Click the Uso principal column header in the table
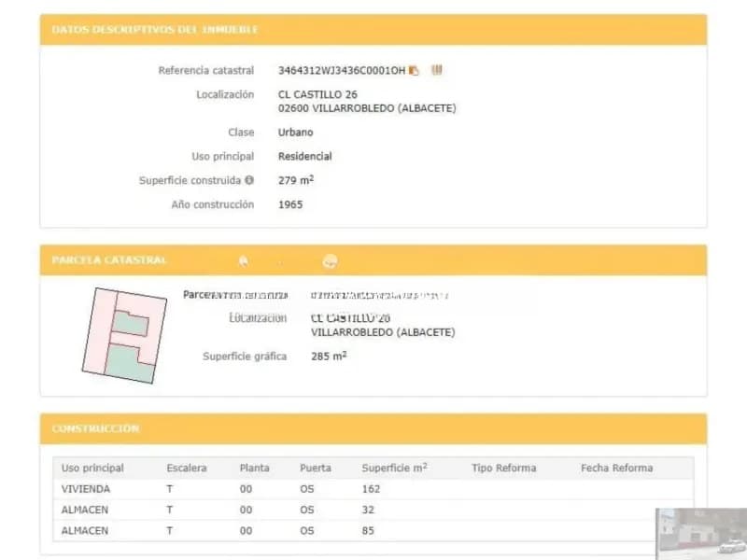The image size is (747, 560). pos(92,469)
